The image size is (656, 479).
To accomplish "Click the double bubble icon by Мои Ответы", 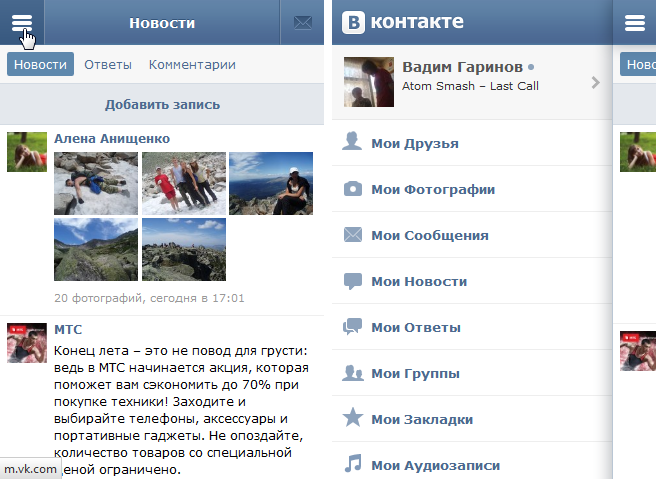I will 352,327.
